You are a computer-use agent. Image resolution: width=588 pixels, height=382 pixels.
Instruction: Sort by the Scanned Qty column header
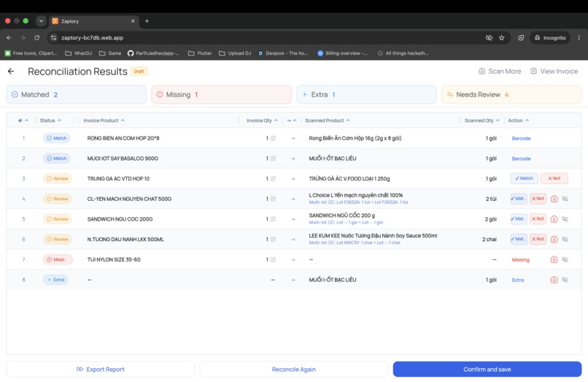(x=482, y=121)
